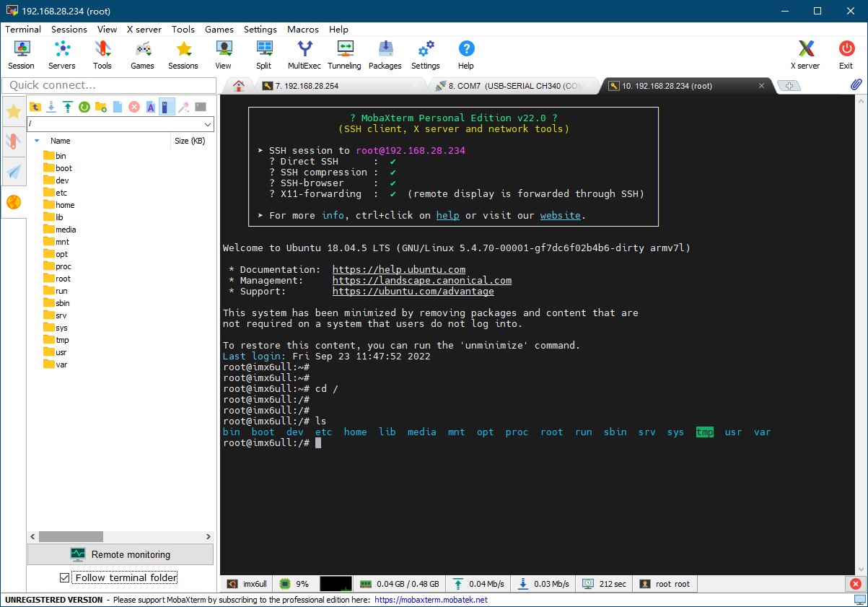Expand the remote path dropdown

(208, 124)
